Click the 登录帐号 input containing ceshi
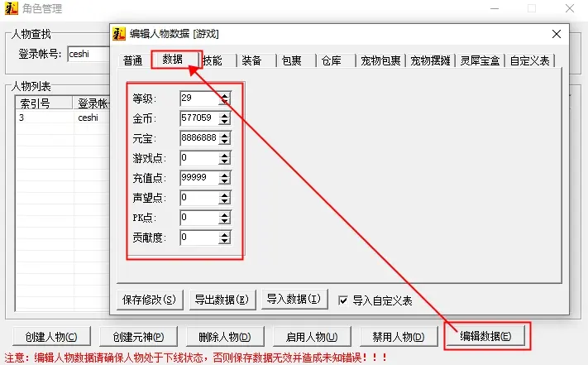Screen dimensions: 588x365 (x=88, y=54)
